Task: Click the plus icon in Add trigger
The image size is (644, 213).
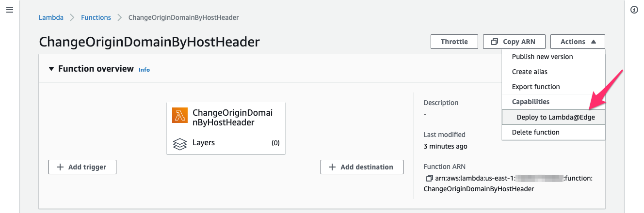Action: coord(60,167)
